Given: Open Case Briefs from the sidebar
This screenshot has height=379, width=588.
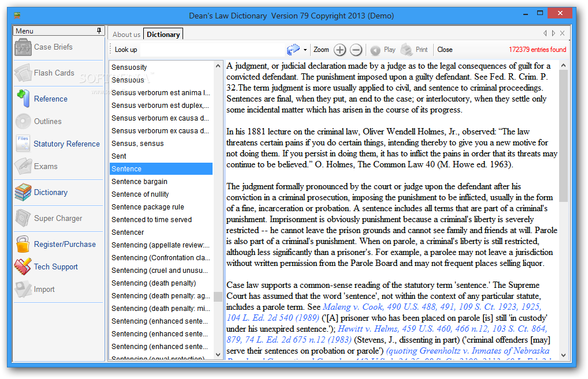Looking at the screenshot, I should pos(43,47).
